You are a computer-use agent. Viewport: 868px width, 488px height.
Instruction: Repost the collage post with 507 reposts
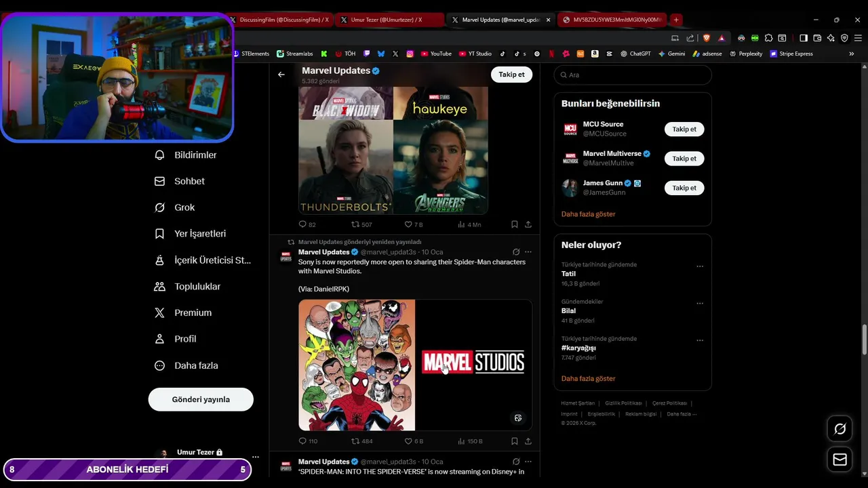pyautogui.click(x=361, y=224)
